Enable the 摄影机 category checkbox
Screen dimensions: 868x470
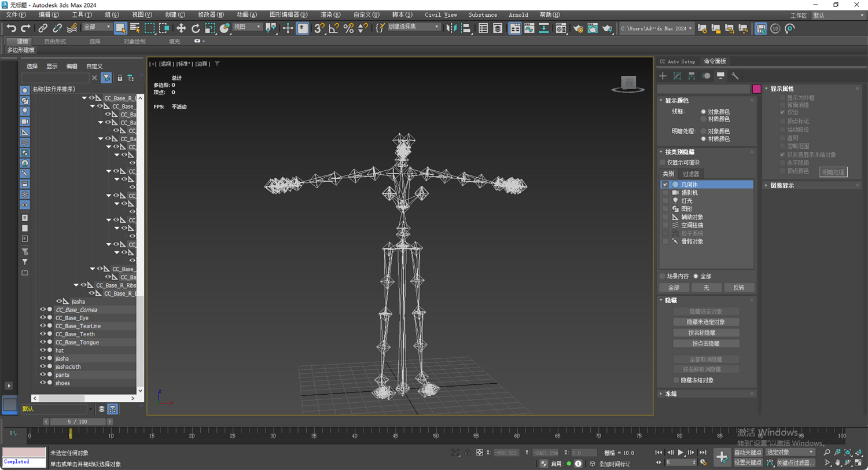[x=665, y=192]
